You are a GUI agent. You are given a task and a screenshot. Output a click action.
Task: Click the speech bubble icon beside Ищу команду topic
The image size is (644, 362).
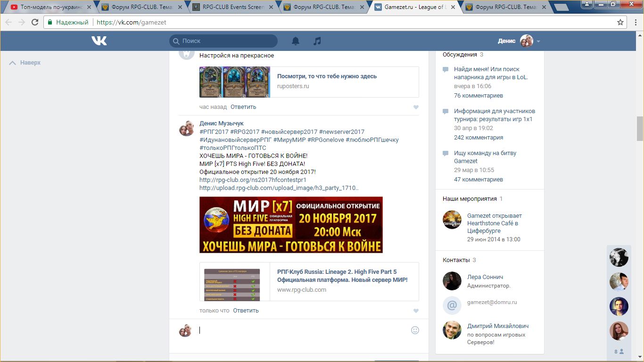[446, 154]
